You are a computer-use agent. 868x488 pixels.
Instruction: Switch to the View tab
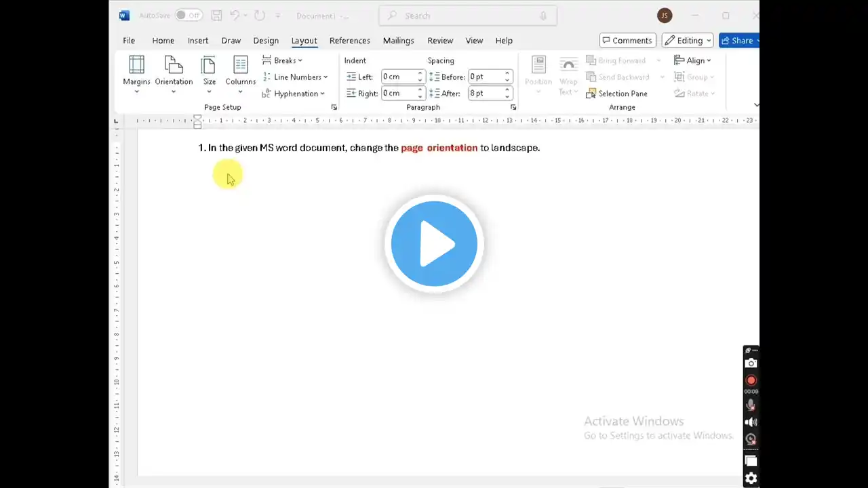(474, 41)
